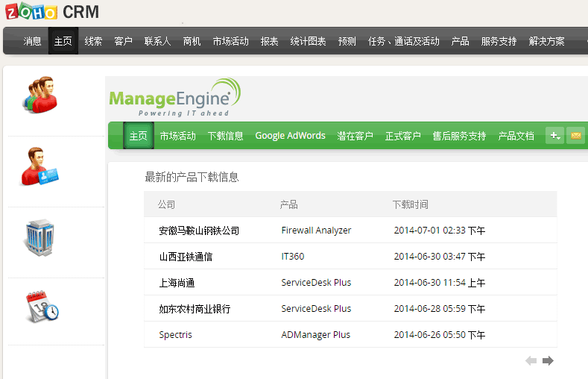Expand the plus add dropdown
588x379 pixels.
click(554, 135)
